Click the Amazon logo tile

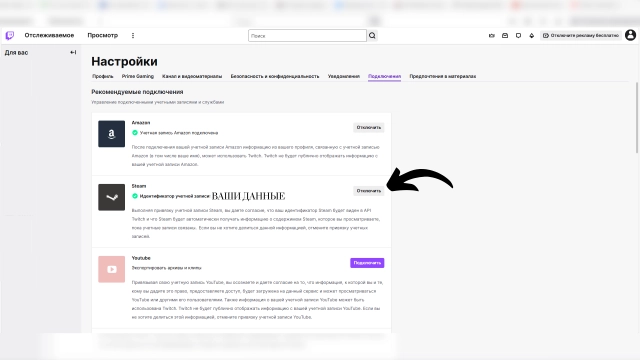[111, 134]
